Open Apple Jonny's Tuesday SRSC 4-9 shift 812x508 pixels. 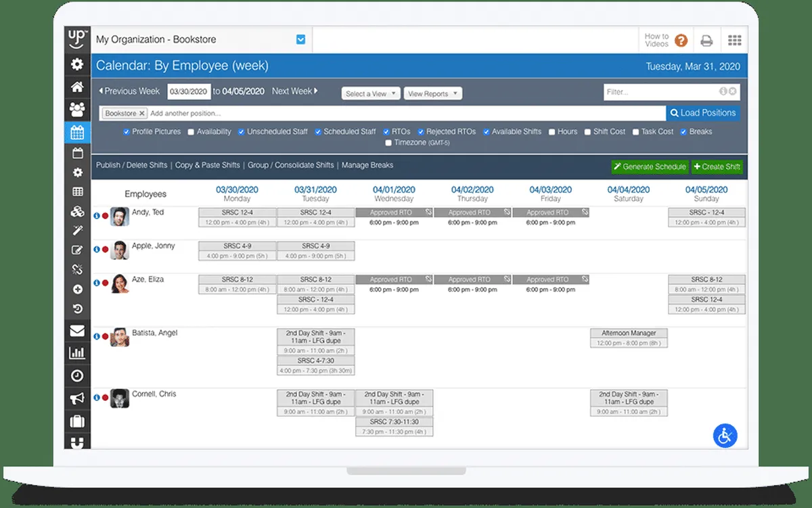tap(316, 251)
